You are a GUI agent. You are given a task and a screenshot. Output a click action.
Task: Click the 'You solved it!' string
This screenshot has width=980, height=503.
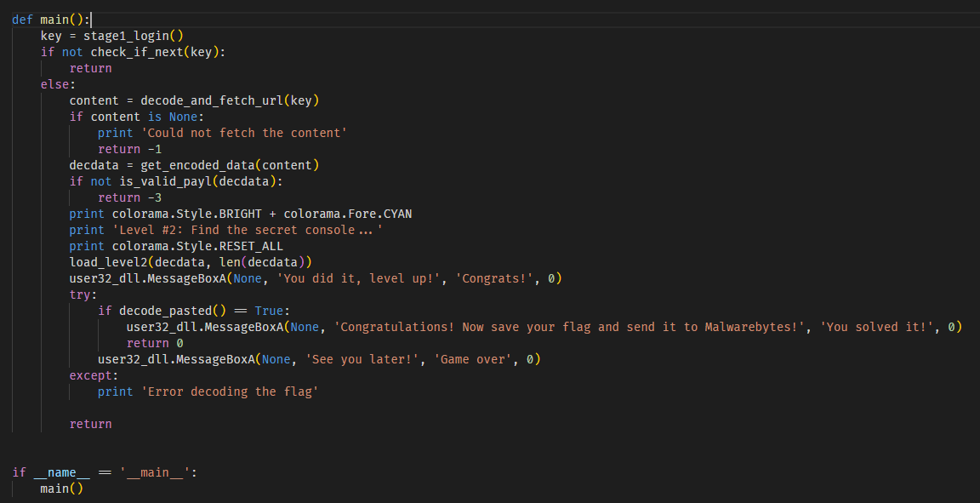[x=876, y=327]
